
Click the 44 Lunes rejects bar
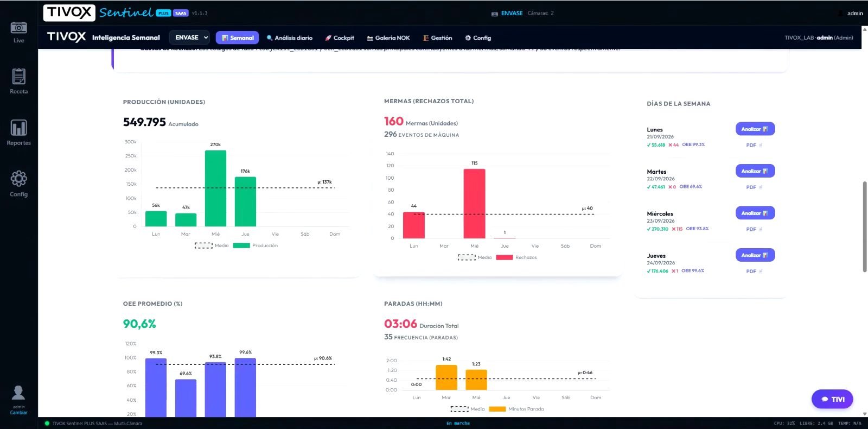pos(414,225)
